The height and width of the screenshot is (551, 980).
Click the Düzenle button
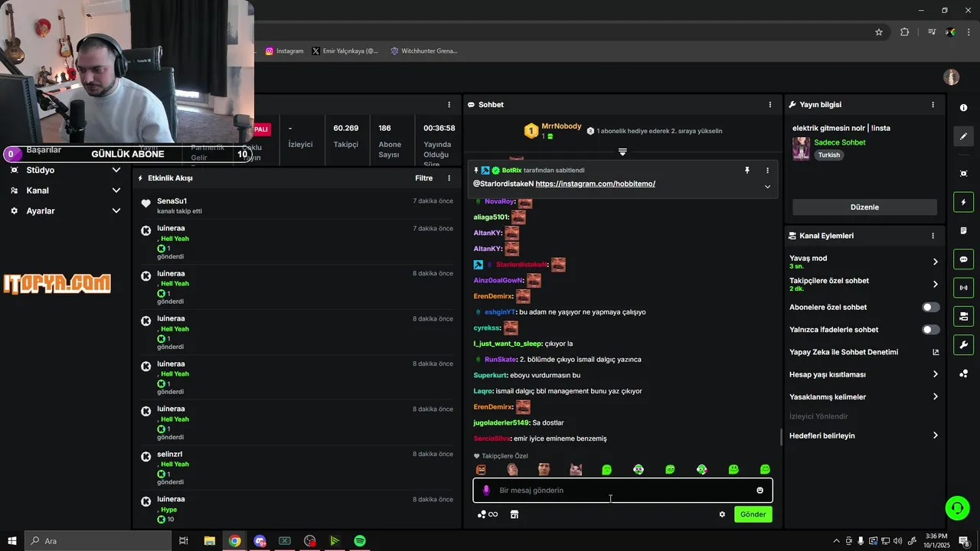pos(864,207)
